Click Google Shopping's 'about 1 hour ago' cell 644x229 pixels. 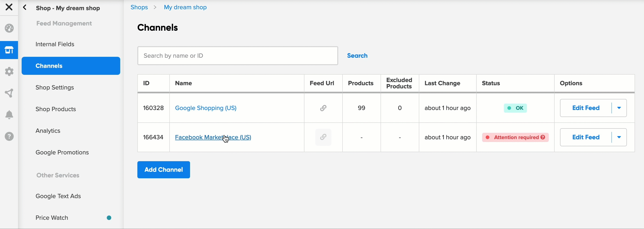tap(447, 108)
